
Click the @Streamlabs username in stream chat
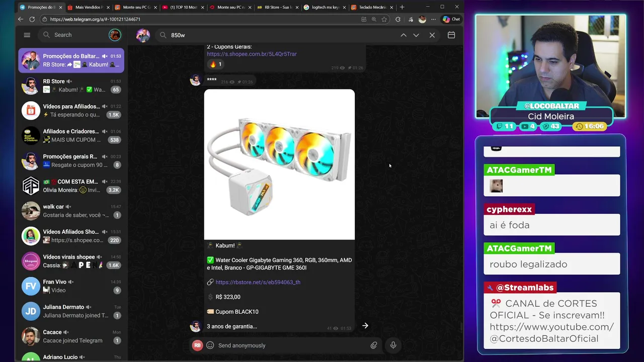click(x=525, y=288)
